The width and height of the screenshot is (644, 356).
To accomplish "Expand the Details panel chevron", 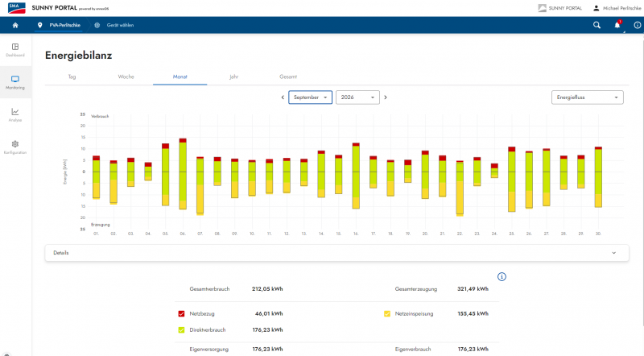I will pyautogui.click(x=614, y=253).
